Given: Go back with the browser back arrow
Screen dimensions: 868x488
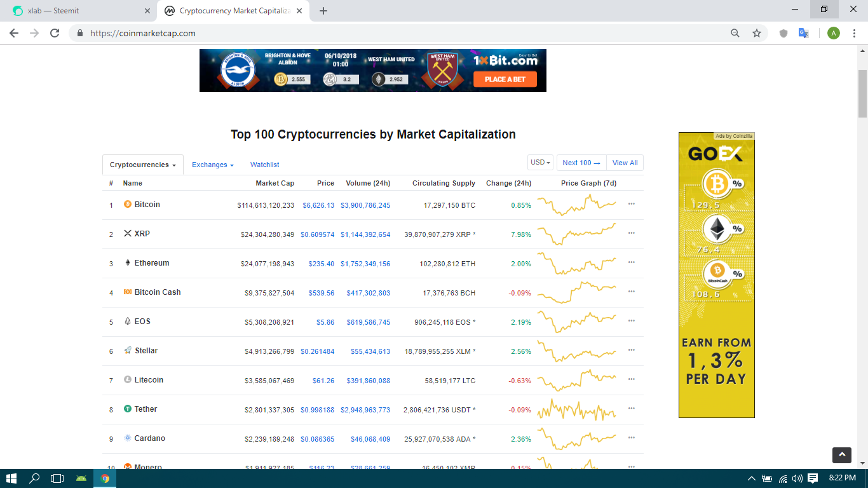Looking at the screenshot, I should (14, 33).
